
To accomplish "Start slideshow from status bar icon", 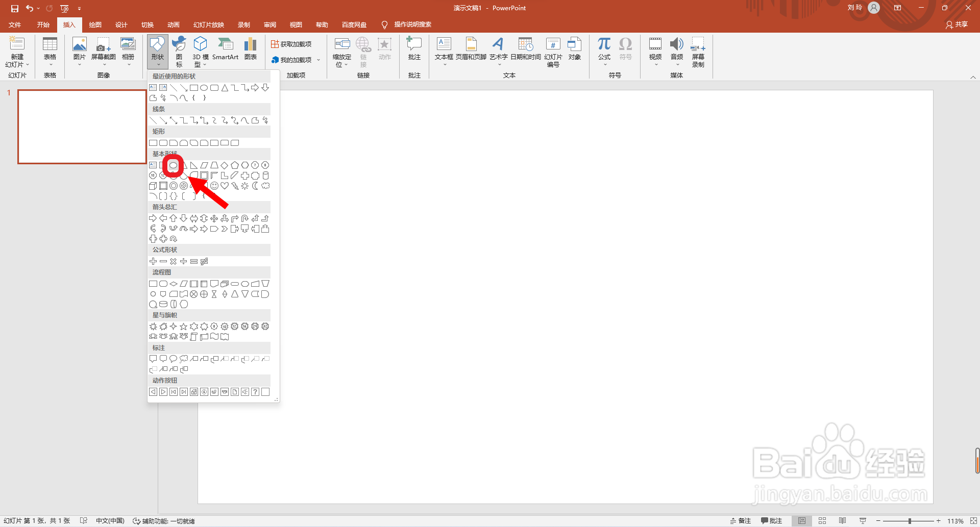I will [863, 521].
